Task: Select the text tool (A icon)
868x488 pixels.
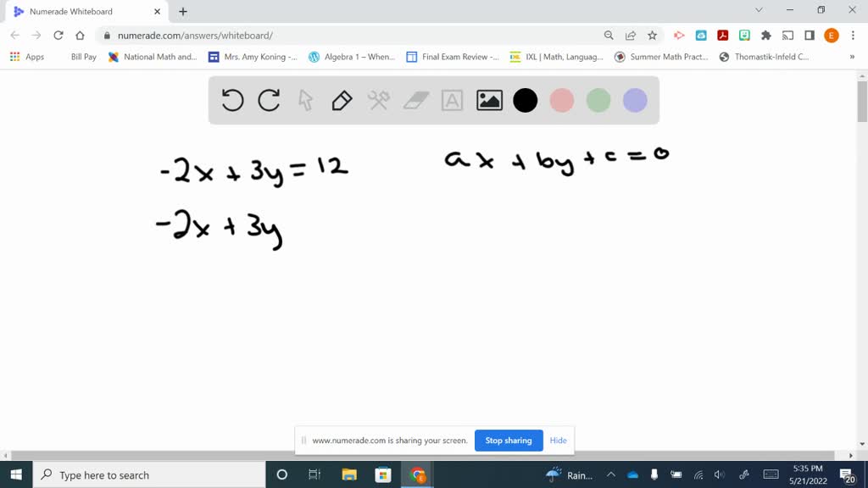Action: click(452, 100)
